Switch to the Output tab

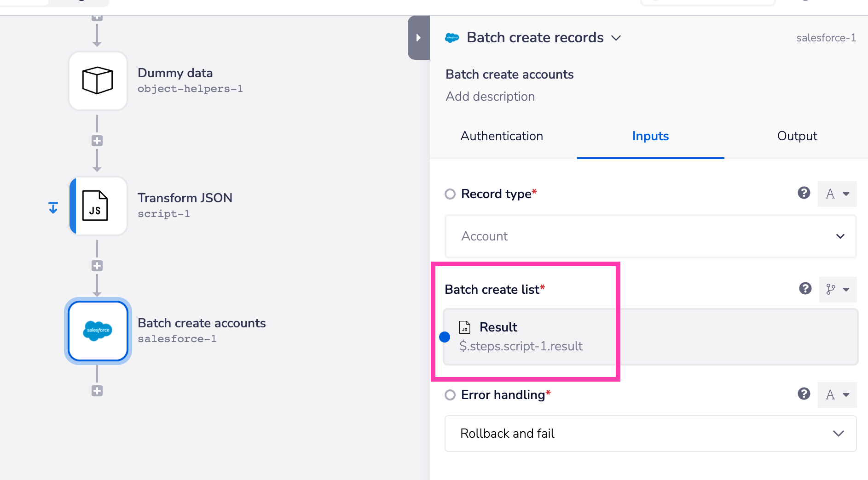click(797, 136)
